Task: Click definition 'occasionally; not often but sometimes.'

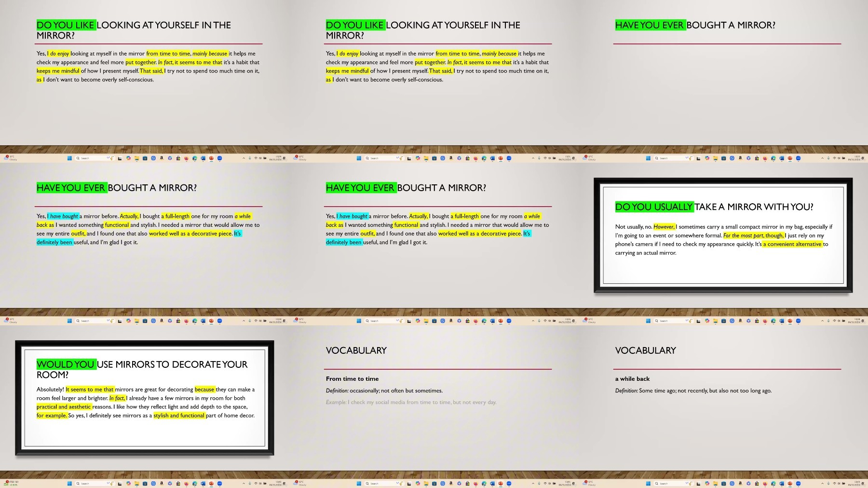Action: tap(396, 390)
